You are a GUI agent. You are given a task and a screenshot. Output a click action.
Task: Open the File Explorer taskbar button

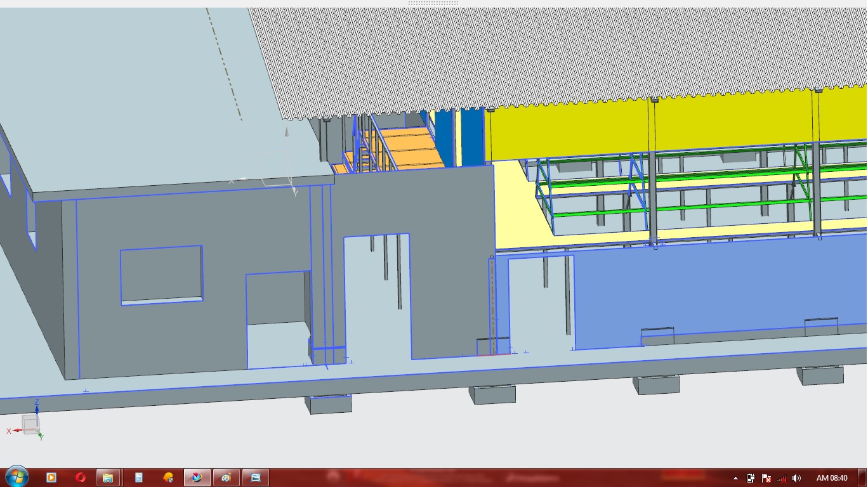point(109,477)
